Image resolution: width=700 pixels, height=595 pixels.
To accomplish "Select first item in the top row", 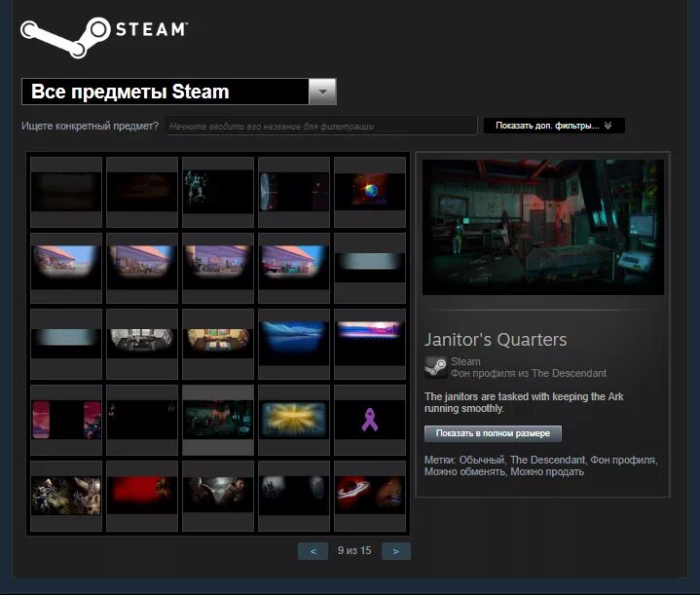I will (66, 192).
